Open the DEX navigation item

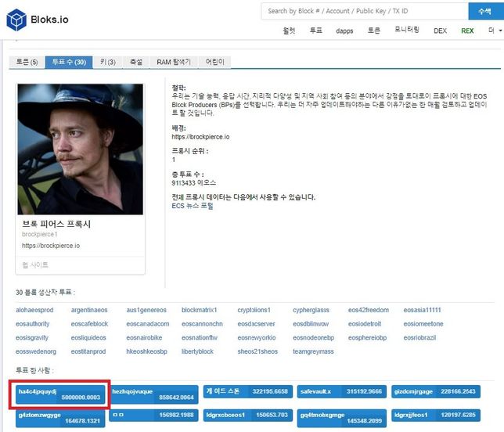click(440, 31)
